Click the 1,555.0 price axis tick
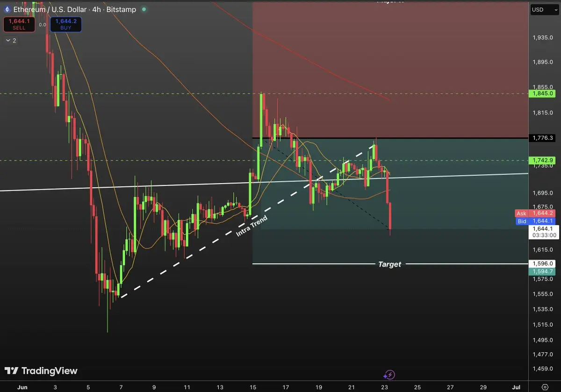The width and height of the screenshot is (561, 392). (542, 294)
